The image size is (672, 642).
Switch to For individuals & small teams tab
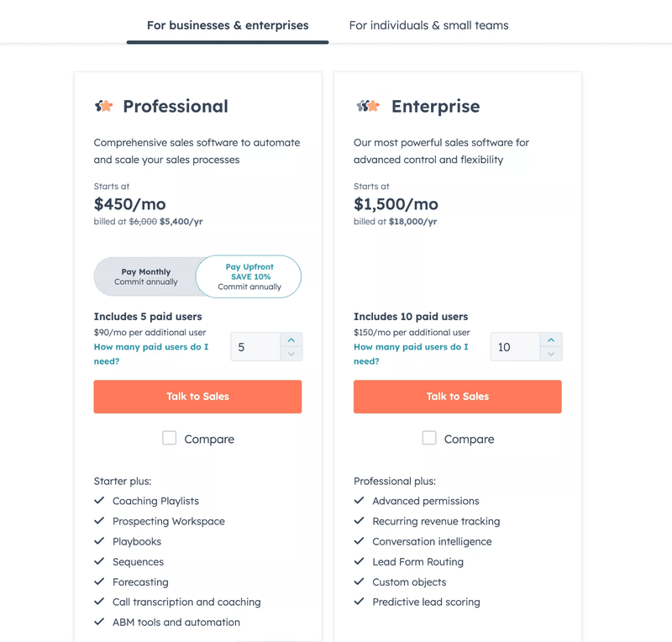coord(428,25)
